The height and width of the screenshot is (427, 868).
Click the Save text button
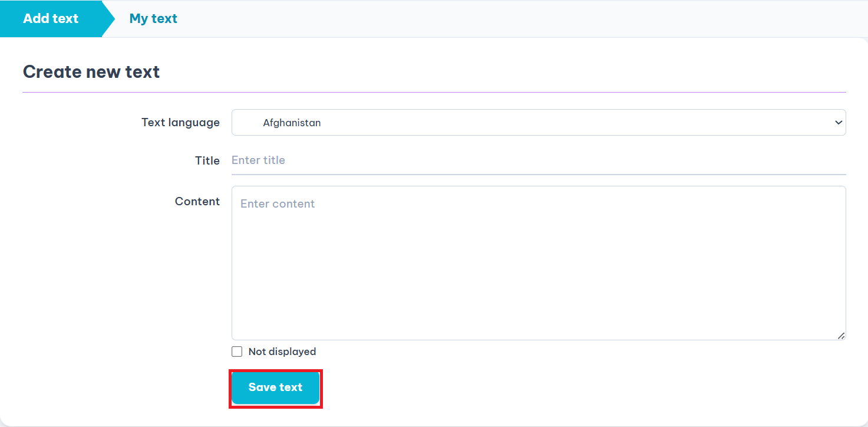point(275,387)
